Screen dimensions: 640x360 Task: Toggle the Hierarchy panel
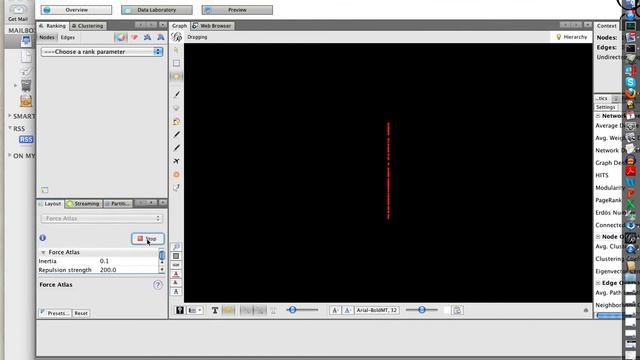pyautogui.click(x=571, y=37)
